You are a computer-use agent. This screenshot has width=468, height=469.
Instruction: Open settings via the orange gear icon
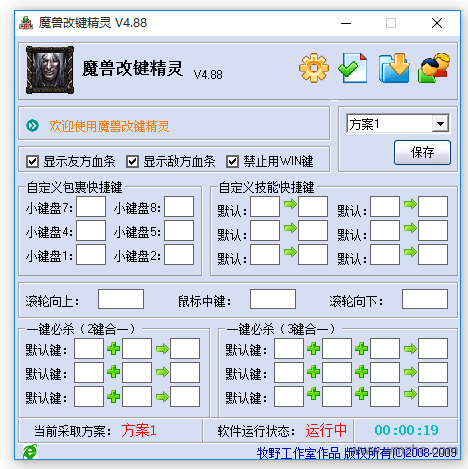point(314,68)
